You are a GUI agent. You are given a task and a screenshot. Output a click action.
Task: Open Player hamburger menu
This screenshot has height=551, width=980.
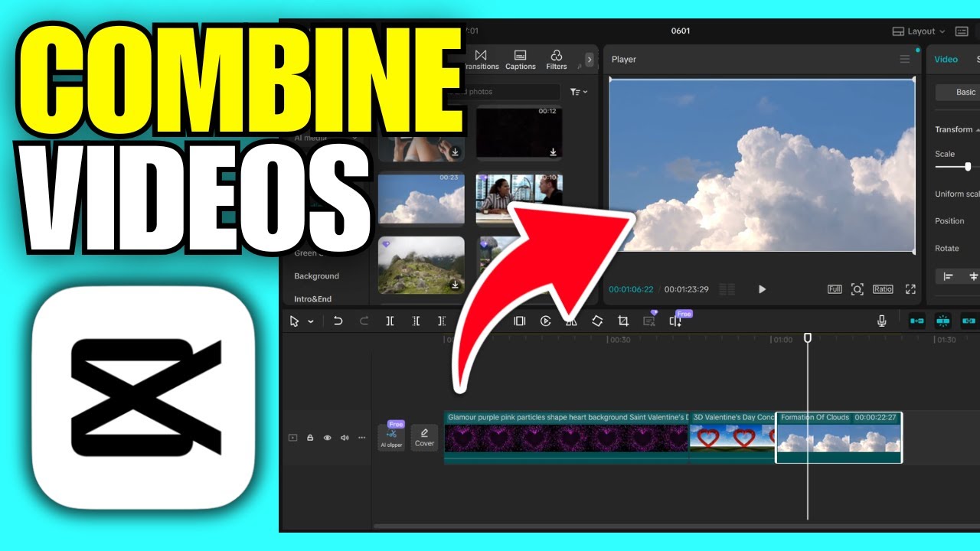click(905, 59)
